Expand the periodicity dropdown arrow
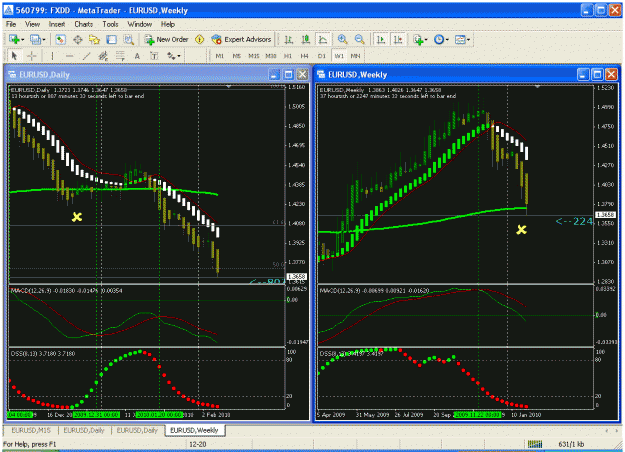Viewport: 625px width, 452px height. click(x=447, y=39)
